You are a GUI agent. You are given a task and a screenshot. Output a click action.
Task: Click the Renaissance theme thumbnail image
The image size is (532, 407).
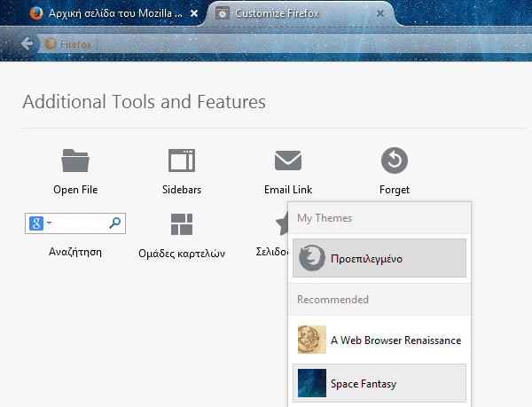coord(312,340)
